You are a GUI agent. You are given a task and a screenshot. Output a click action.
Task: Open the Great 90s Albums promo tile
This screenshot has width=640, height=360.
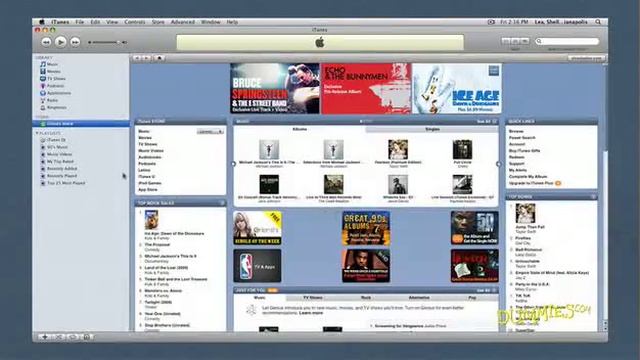click(366, 228)
